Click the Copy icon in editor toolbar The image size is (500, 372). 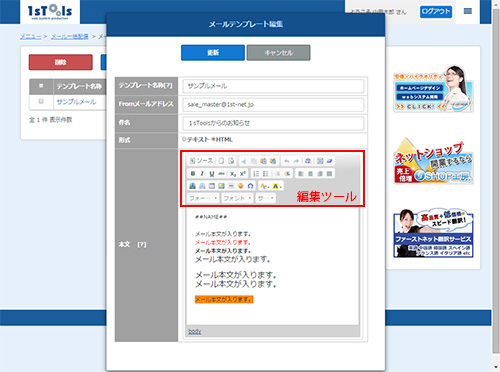[x=254, y=161]
